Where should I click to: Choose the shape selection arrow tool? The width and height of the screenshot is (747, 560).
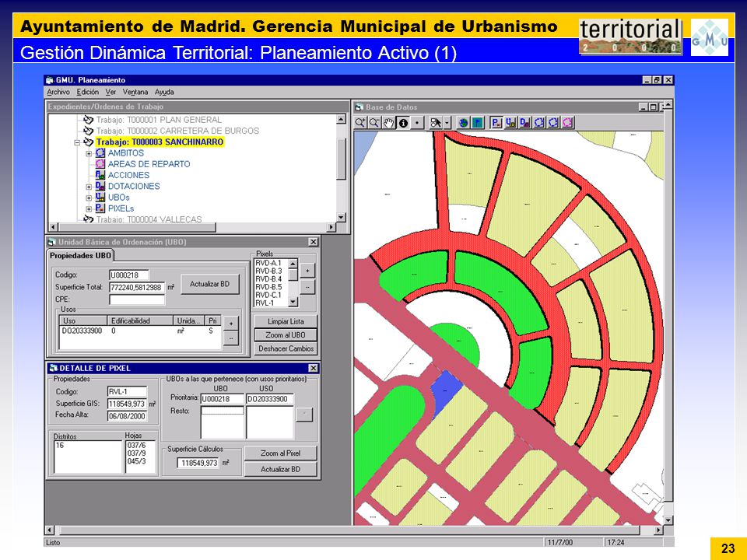[x=436, y=123]
